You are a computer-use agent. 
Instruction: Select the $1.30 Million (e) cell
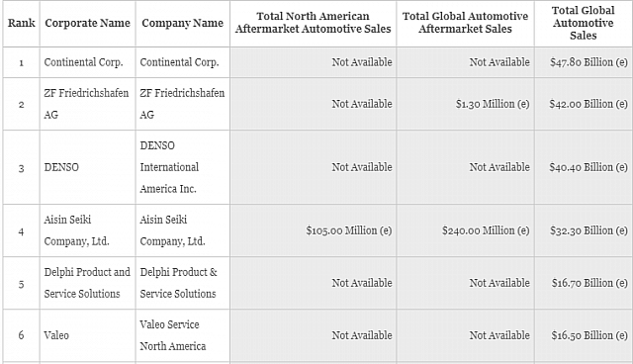click(x=465, y=104)
